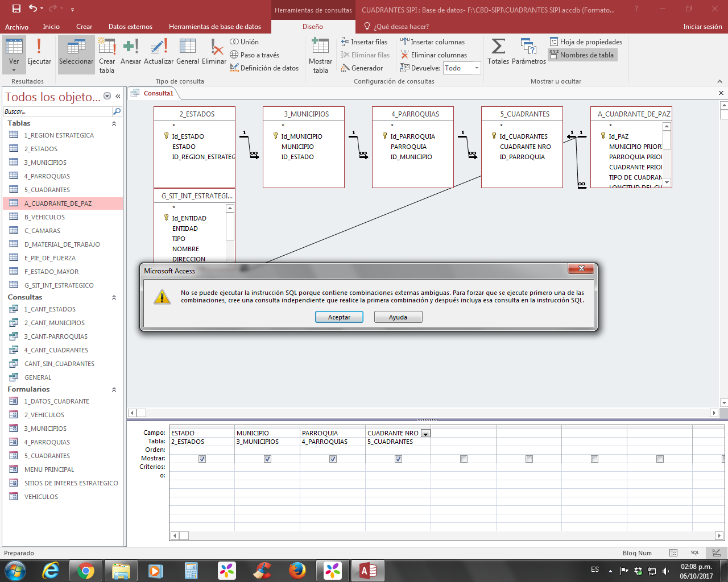Screen dimensions: 728x582
Task: Open the Generador expression builder
Action: [362, 68]
